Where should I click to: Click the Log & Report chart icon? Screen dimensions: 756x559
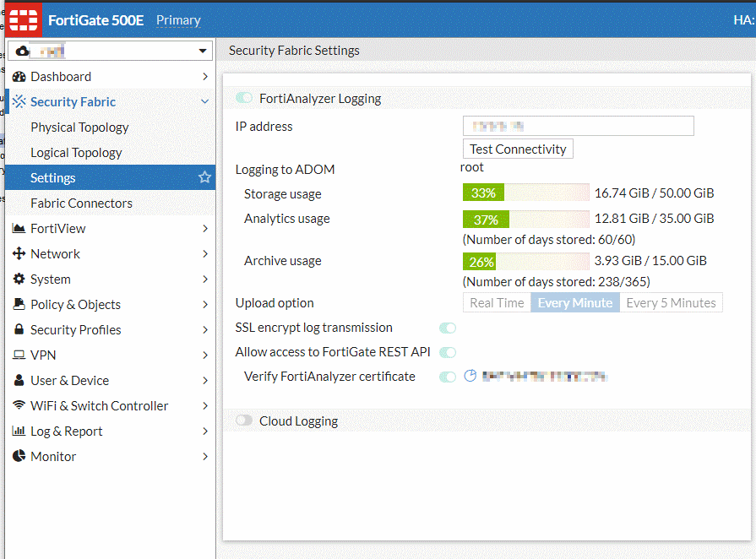click(x=19, y=431)
